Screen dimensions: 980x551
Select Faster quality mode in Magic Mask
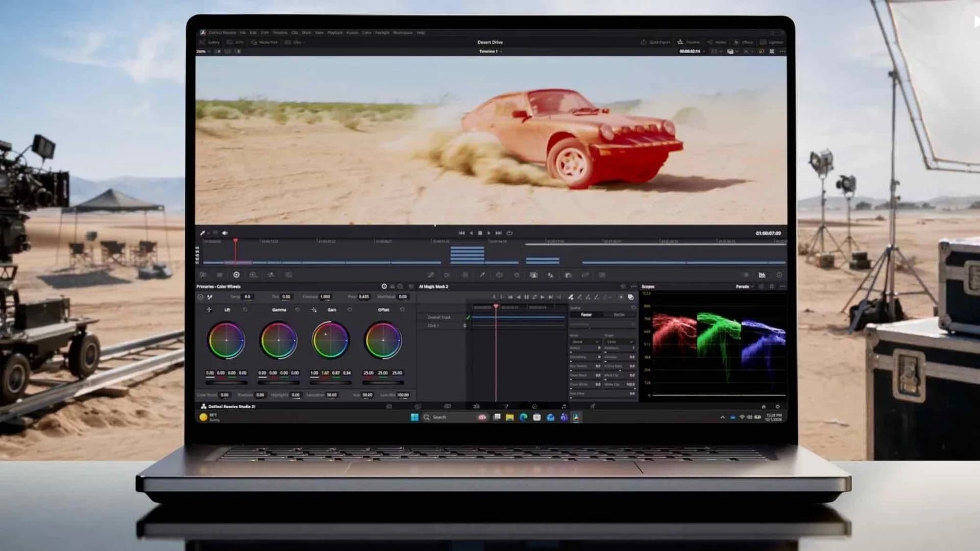586,315
